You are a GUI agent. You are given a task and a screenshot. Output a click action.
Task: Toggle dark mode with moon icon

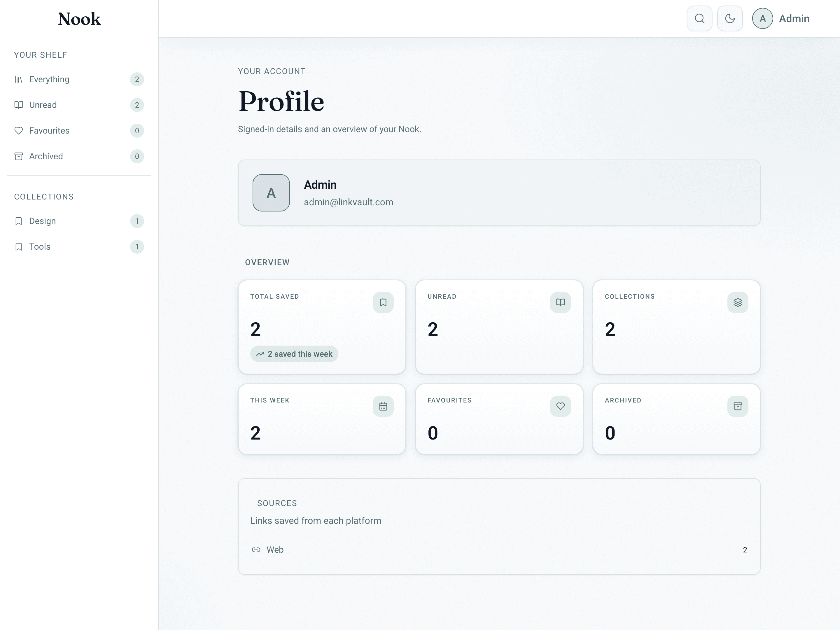coord(729,19)
